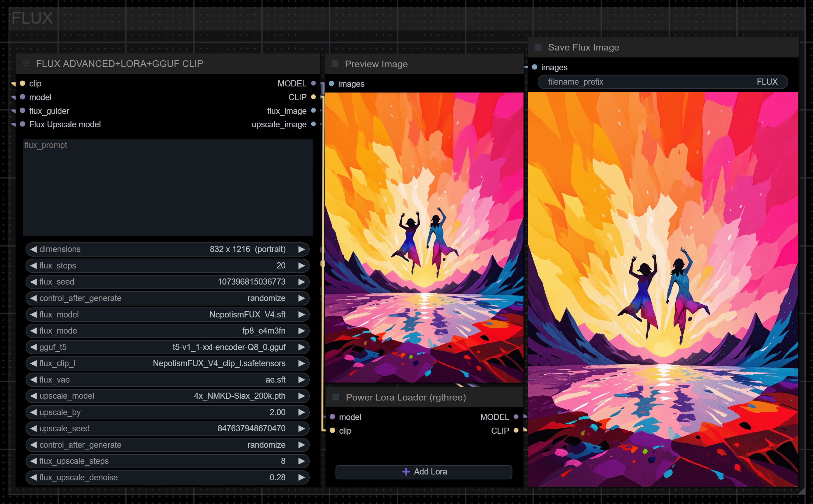813x504 pixels.
Task: Toggle collapse square on Preview Image node
Action: (335, 64)
